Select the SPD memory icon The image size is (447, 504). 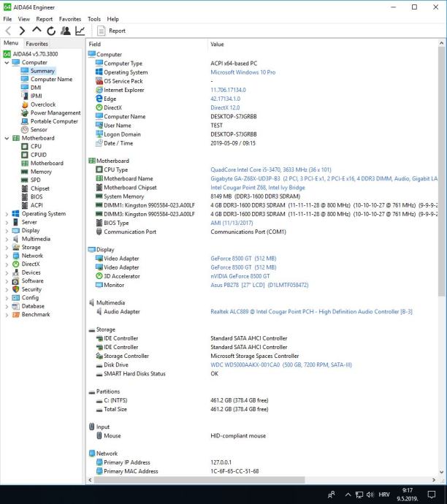tap(25, 180)
